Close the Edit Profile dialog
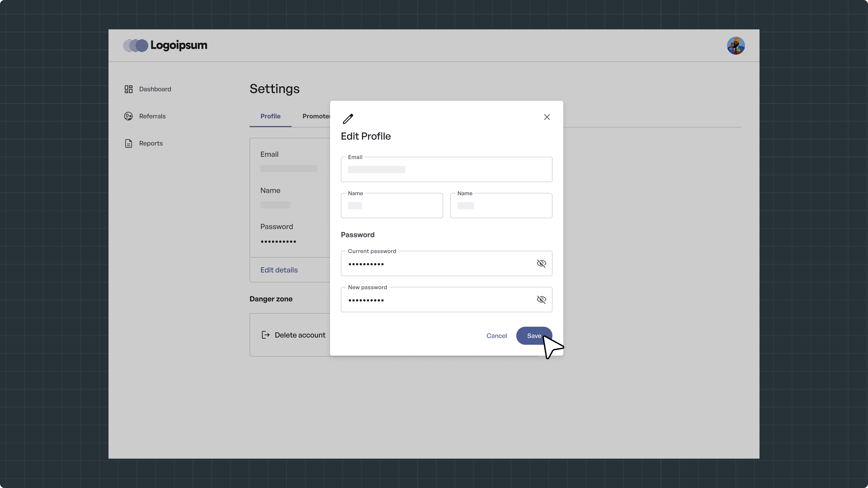This screenshot has width=868, height=488. (x=547, y=117)
